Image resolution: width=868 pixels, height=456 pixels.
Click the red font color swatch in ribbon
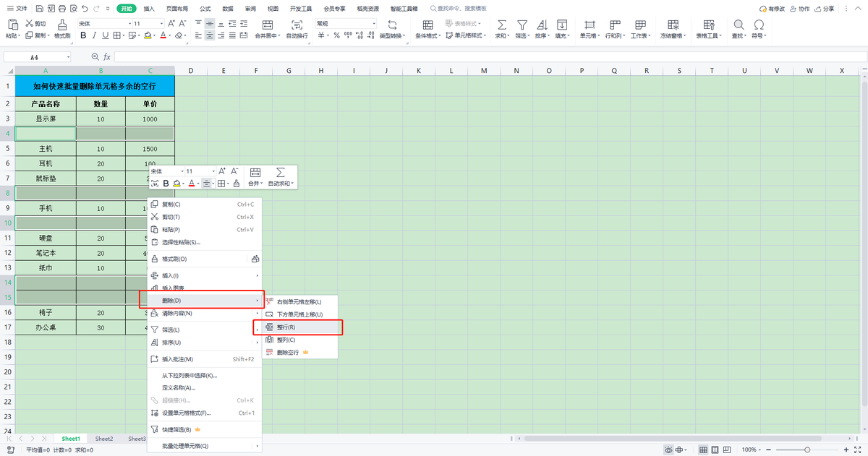(163, 35)
